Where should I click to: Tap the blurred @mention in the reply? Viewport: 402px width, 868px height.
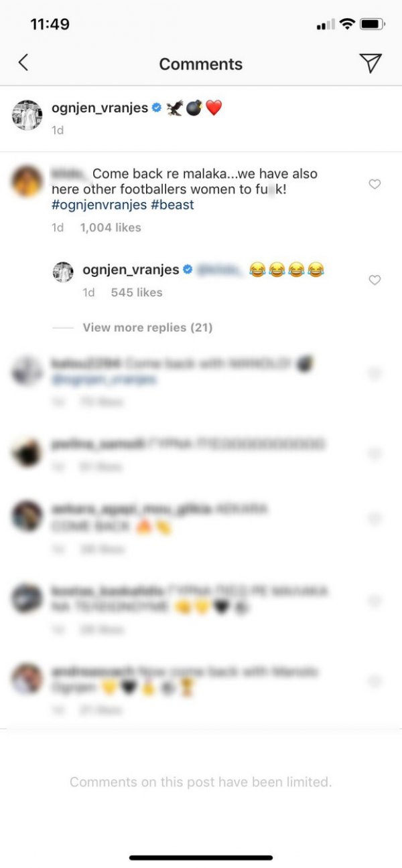click(x=218, y=270)
